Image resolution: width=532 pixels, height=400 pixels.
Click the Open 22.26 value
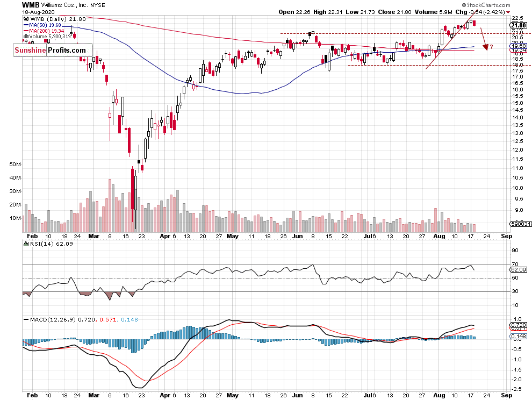294,12
